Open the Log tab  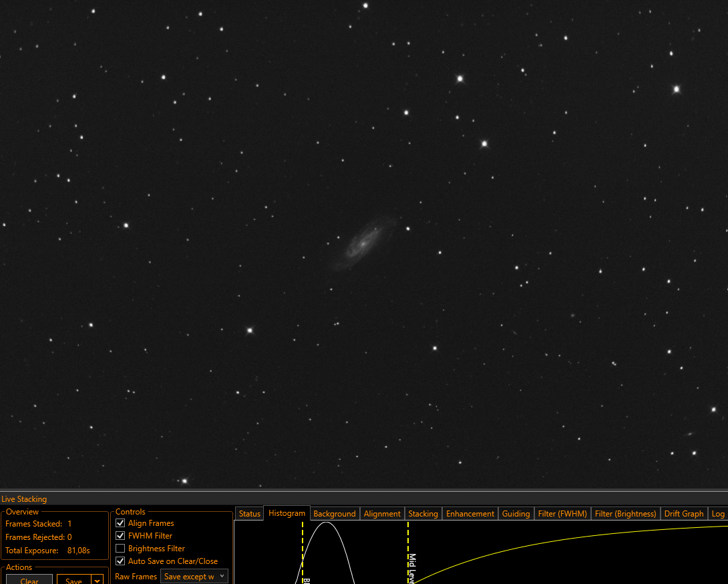[x=718, y=514]
